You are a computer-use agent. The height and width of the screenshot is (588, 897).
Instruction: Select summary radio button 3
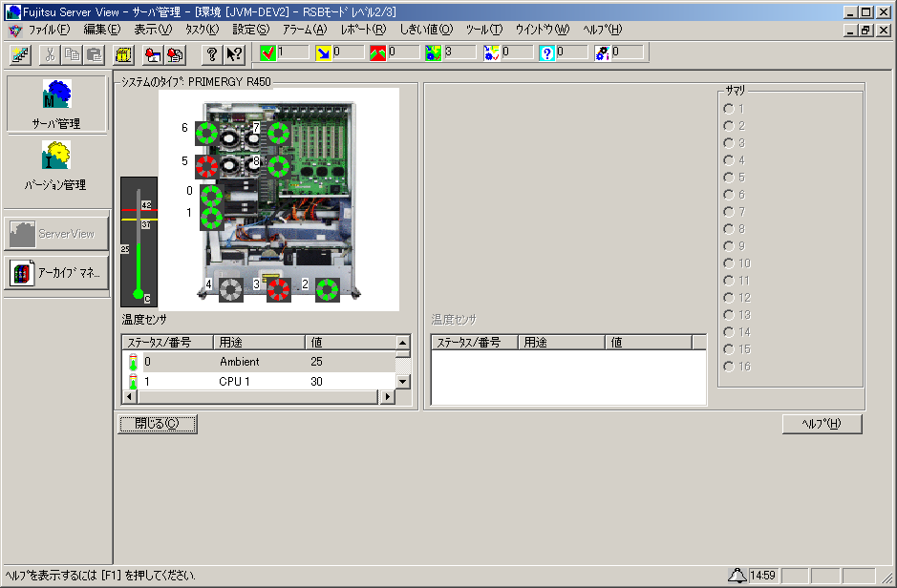(x=729, y=143)
